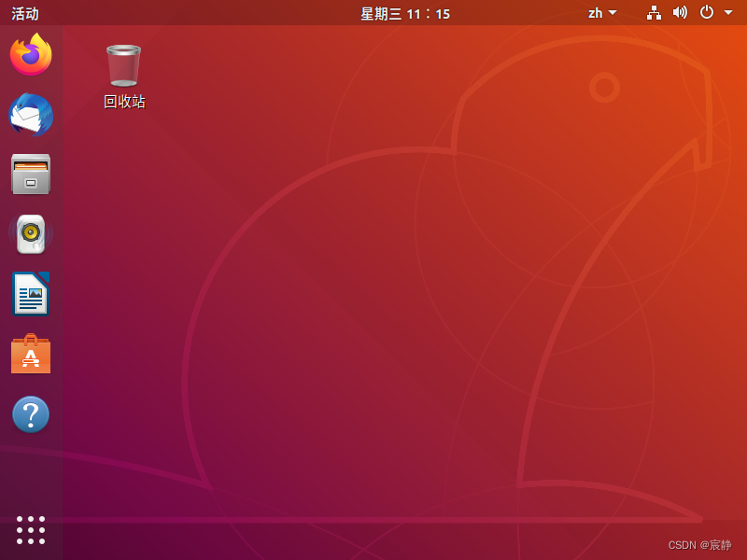Open LibreOffice Writer

[31, 294]
